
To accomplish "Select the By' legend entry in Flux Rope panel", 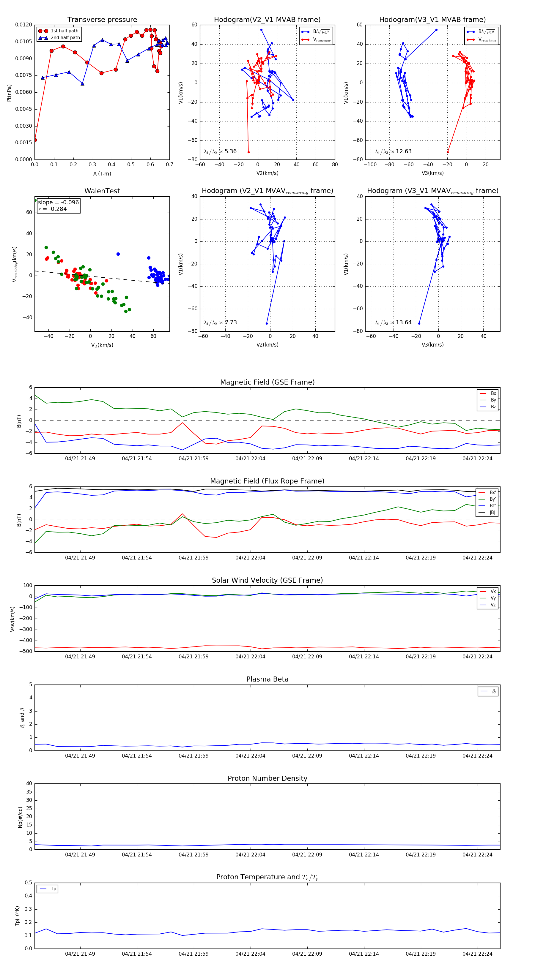I will (487, 499).
